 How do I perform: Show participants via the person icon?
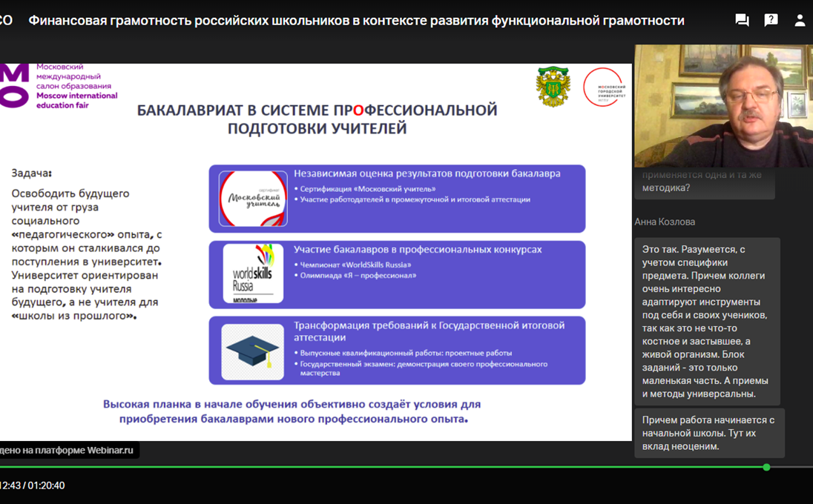pos(800,20)
